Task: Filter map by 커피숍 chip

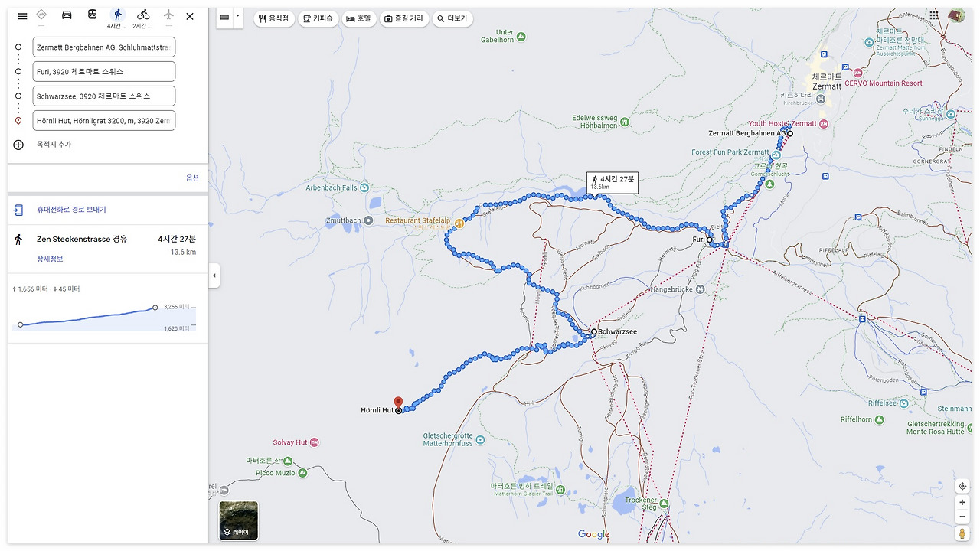Action: coord(318,18)
